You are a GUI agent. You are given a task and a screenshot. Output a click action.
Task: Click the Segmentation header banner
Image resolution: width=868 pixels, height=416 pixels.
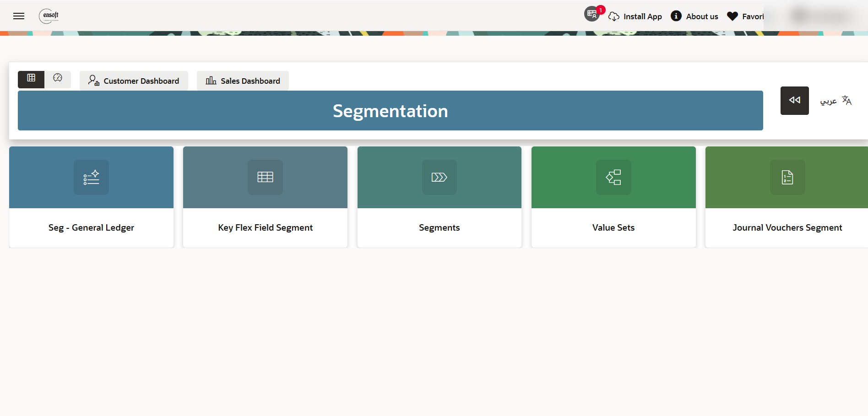pyautogui.click(x=391, y=111)
